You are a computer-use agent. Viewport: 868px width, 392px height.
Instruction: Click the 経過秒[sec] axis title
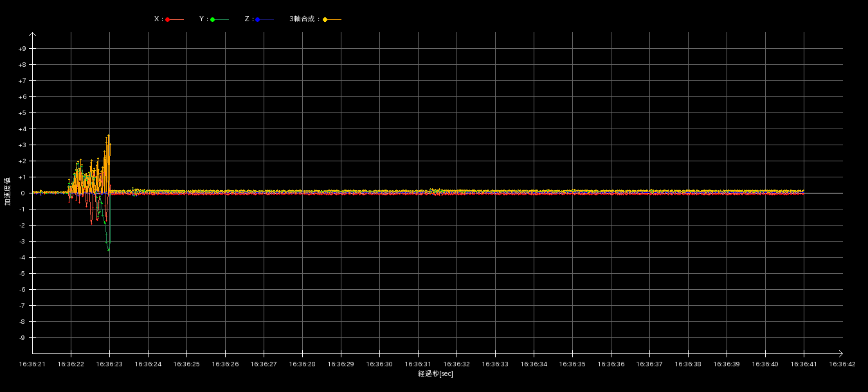click(435, 374)
